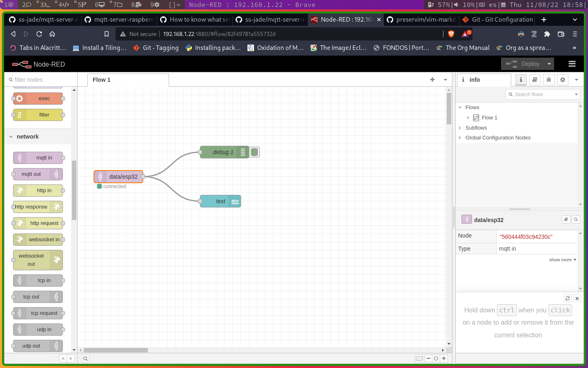Click the Node-RED hamburger main menu
The width and height of the screenshot is (588, 368).
pos(572,64)
